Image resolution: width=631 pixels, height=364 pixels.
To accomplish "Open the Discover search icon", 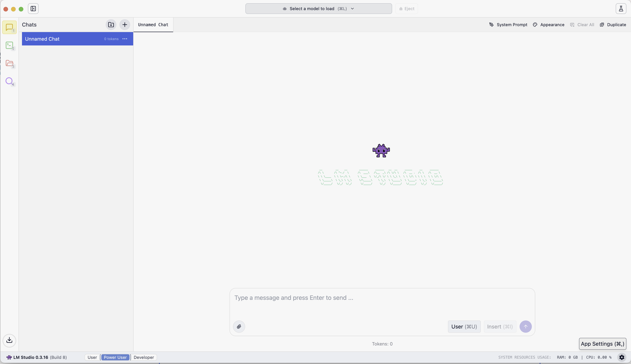I will pos(9,81).
